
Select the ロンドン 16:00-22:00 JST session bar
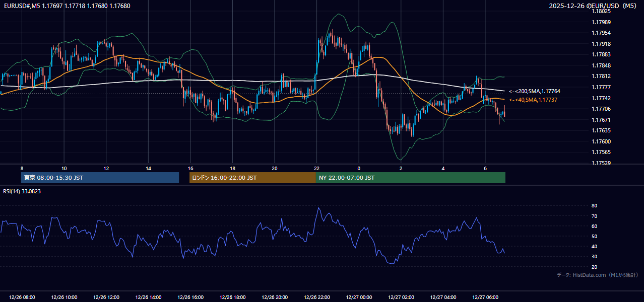pyautogui.click(x=252, y=178)
